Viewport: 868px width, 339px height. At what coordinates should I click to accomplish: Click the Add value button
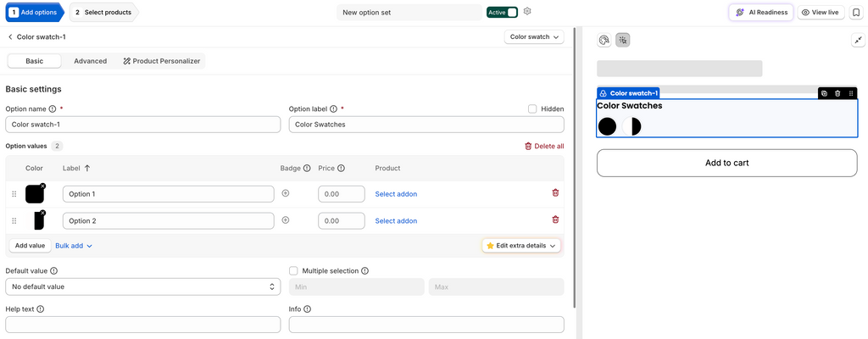(30, 246)
